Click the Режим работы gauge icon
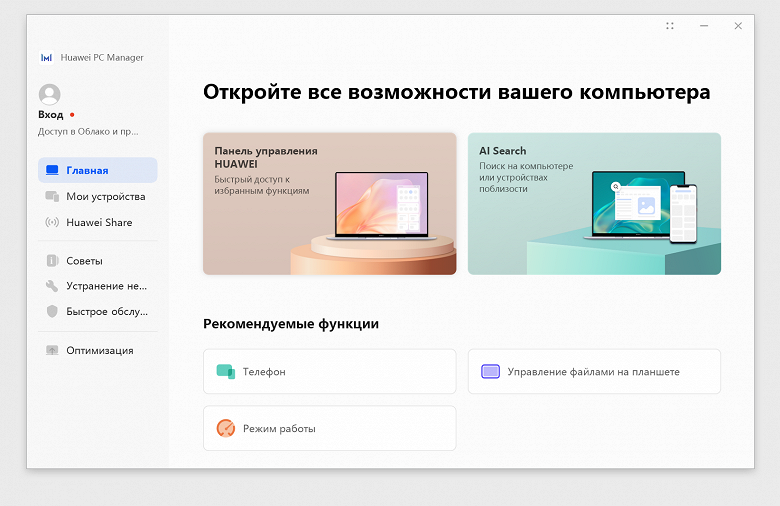This screenshot has width=780, height=506. (226, 428)
